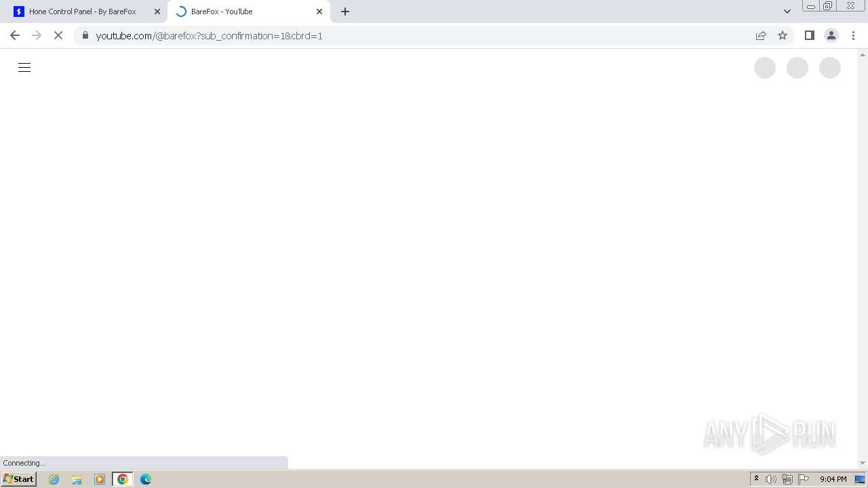Open the network tray icon

(787, 479)
